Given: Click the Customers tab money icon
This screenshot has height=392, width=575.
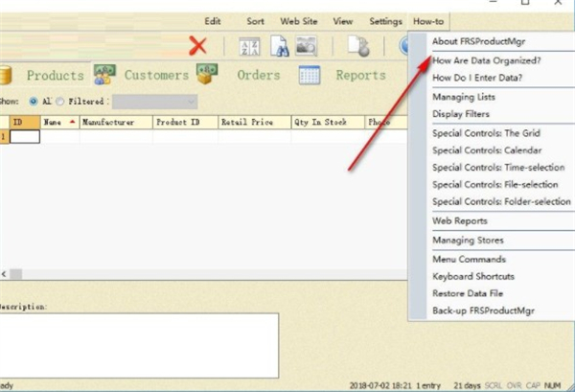Looking at the screenshot, I should pos(103,76).
